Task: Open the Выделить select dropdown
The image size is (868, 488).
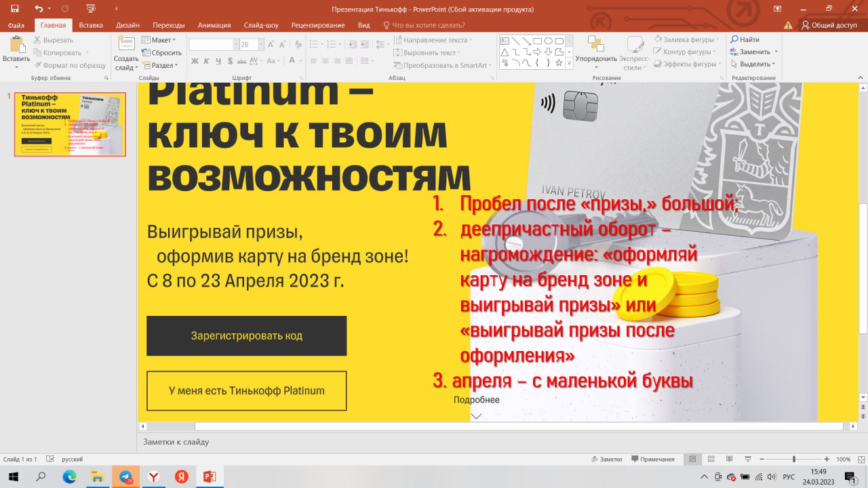Action: [x=753, y=64]
